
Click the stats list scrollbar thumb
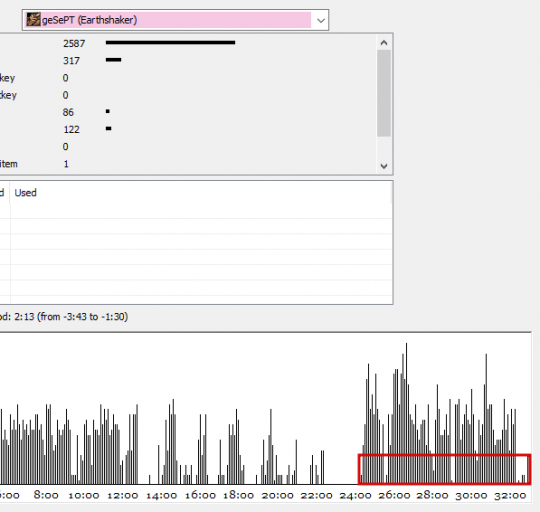[384, 93]
